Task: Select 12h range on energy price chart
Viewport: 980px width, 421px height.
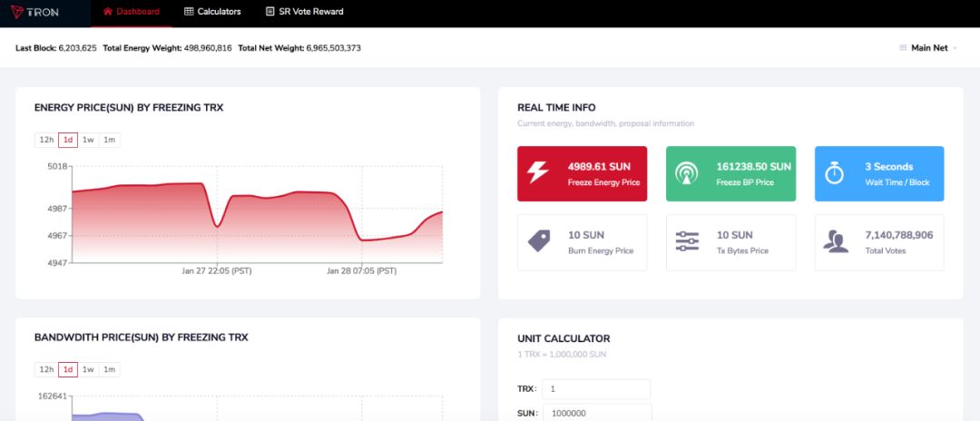Action: (46, 140)
